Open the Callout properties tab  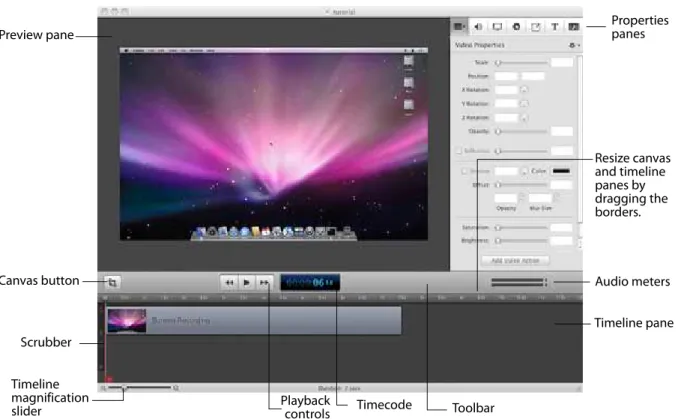[516, 27]
